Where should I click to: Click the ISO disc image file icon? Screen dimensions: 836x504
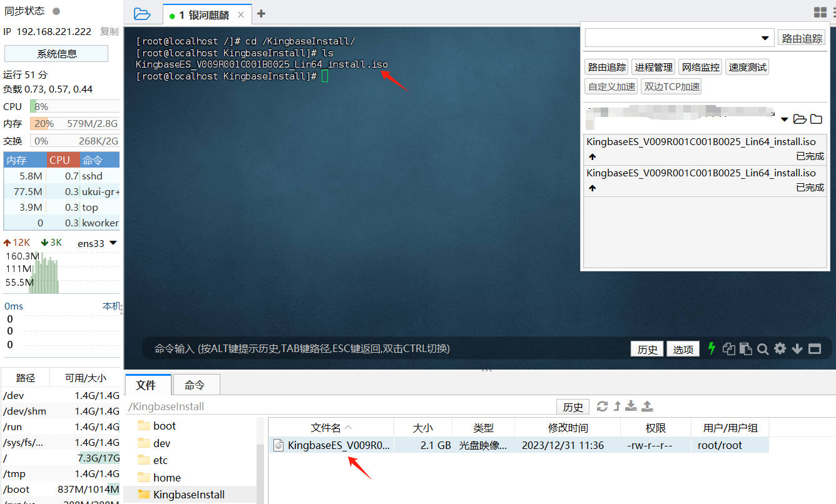[279, 445]
